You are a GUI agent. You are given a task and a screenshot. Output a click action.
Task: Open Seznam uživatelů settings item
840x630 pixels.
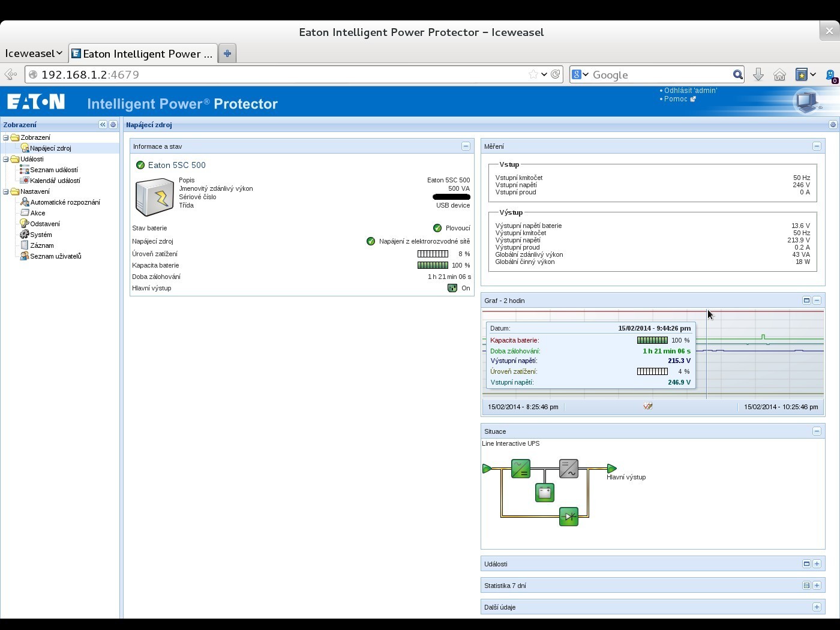56,256
